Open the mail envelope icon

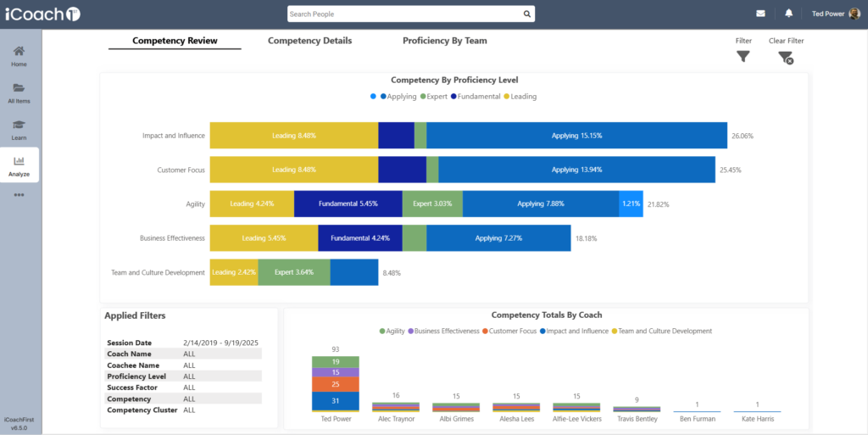click(760, 14)
